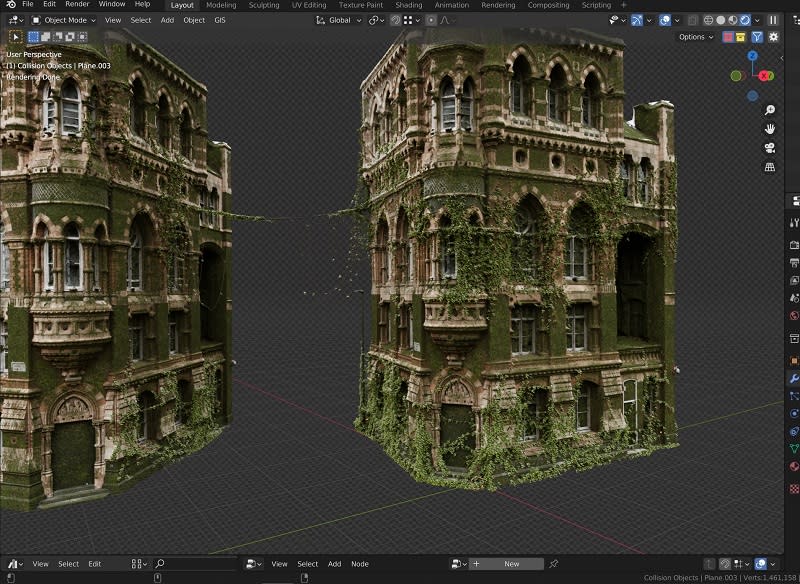The image size is (800, 584).
Task: Select the tweak select tool icon
Action: (16, 37)
